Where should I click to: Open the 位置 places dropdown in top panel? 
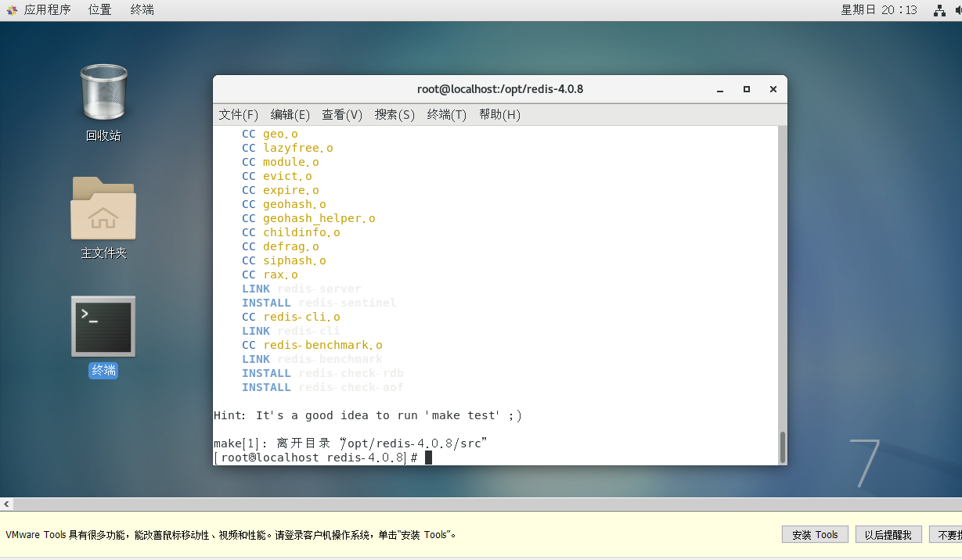click(x=99, y=9)
